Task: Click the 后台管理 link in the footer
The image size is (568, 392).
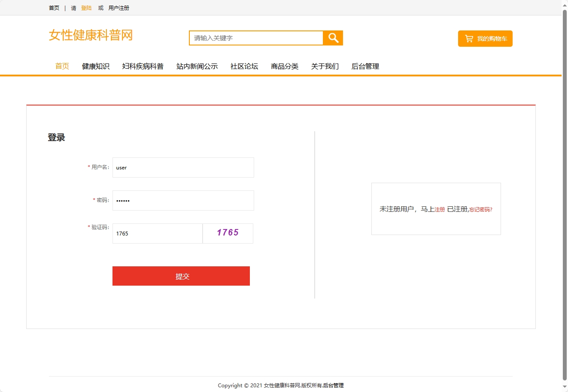Action: 334,385
